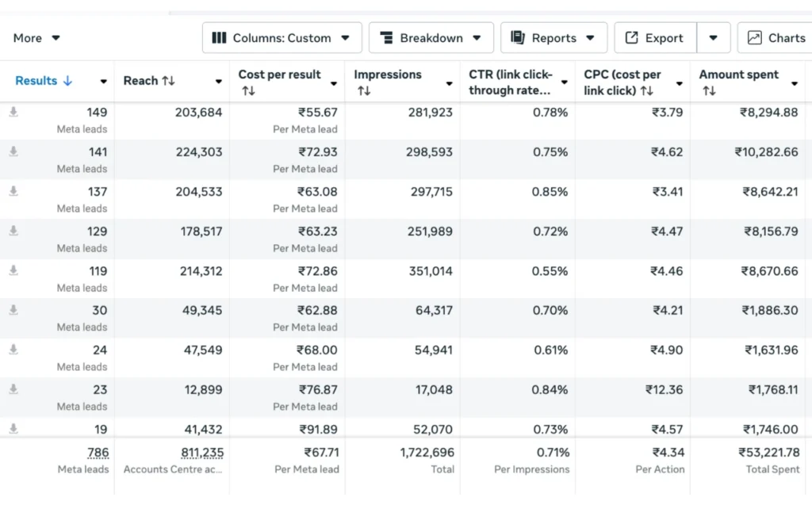The width and height of the screenshot is (812, 505).
Task: Click download icon in 30 results row
Action: (13, 310)
